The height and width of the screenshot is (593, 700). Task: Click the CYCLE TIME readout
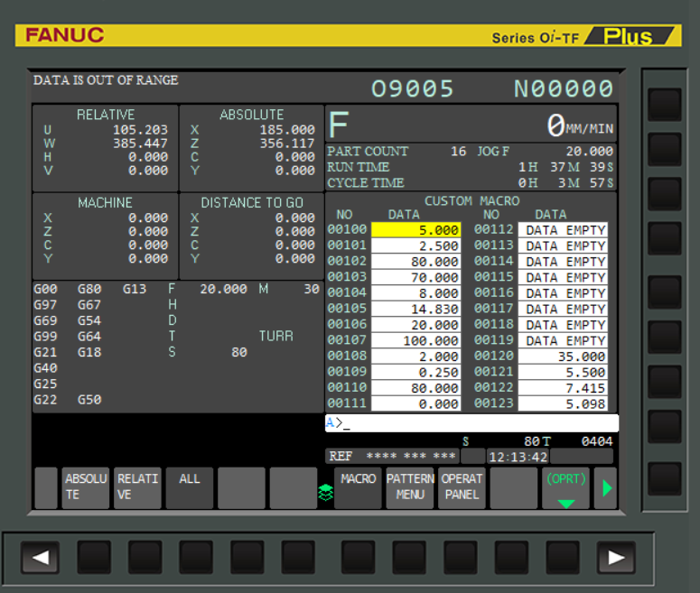471,182
